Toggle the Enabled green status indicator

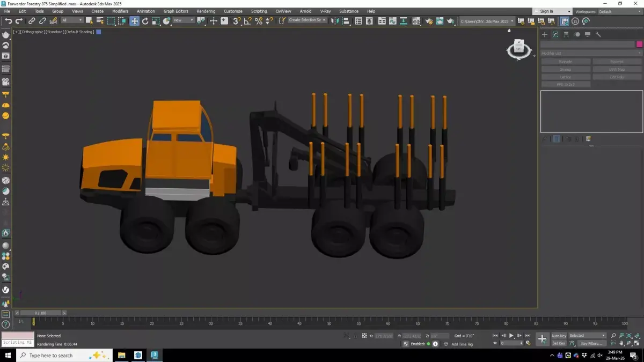coord(428,344)
